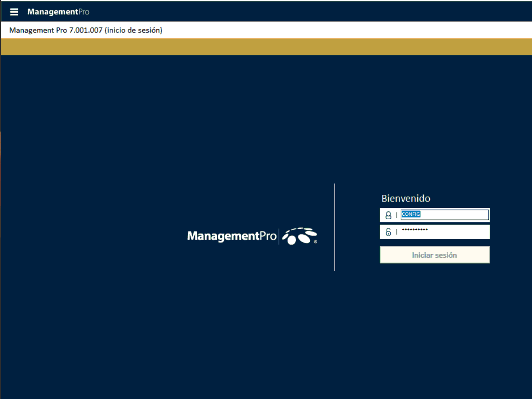Viewport: 532px width, 399px height.
Task: Click the gold bar below the title
Action: 266,47
